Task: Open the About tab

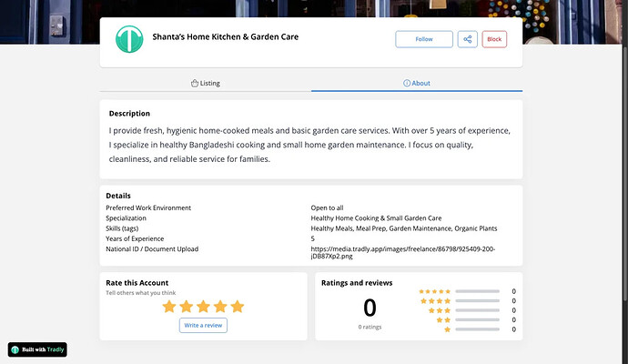Action: (417, 83)
